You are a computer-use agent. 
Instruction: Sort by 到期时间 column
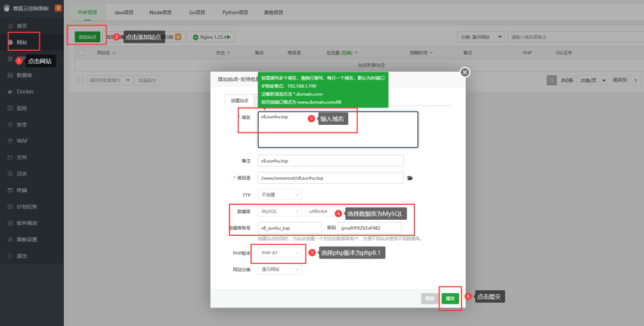[421, 53]
